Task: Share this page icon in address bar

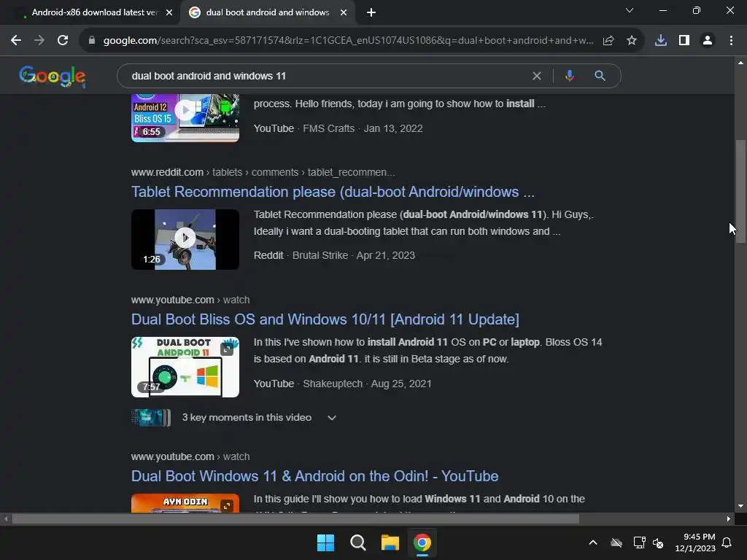Action: [x=608, y=41]
